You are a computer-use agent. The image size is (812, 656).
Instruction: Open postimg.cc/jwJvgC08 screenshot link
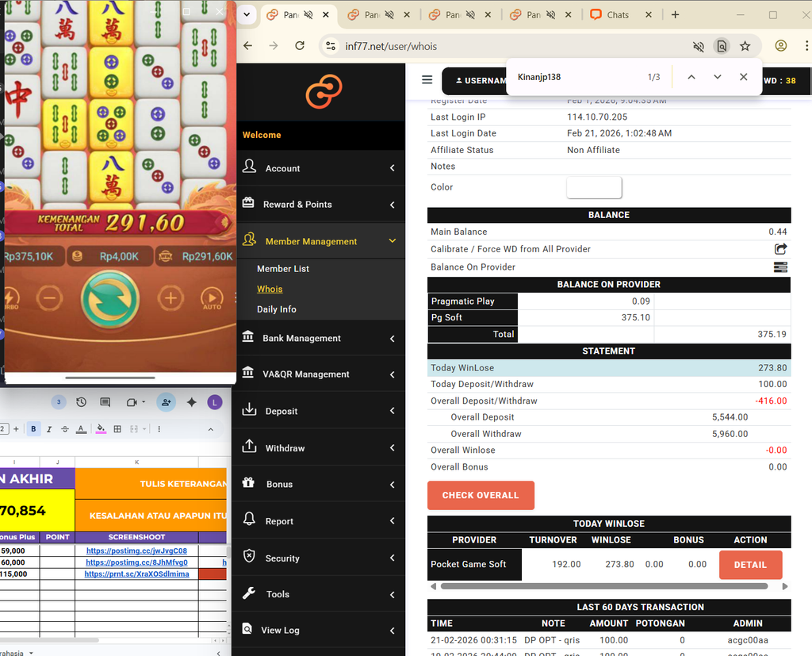(x=136, y=551)
